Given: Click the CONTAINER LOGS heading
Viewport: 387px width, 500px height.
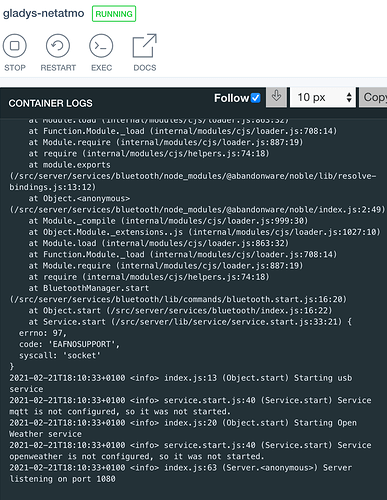Looking at the screenshot, I should tap(50, 103).
